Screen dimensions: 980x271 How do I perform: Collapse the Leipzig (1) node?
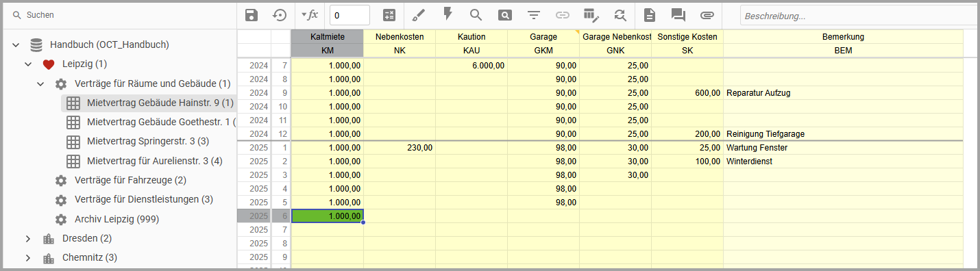[x=28, y=64]
